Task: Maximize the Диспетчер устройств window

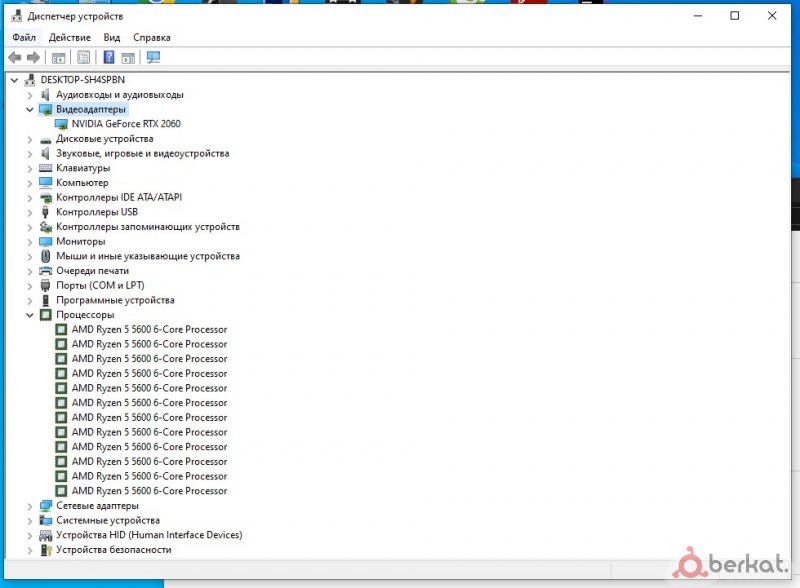Action: point(735,16)
